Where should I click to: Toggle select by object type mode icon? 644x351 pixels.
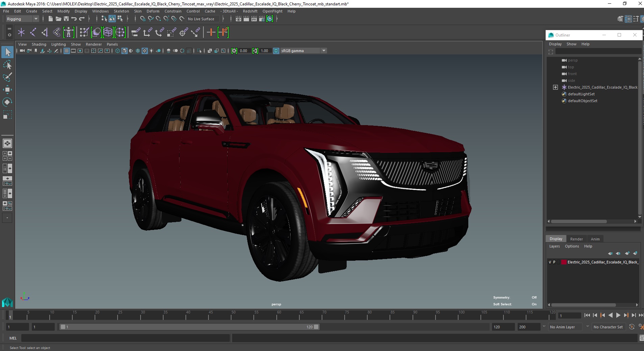point(112,19)
